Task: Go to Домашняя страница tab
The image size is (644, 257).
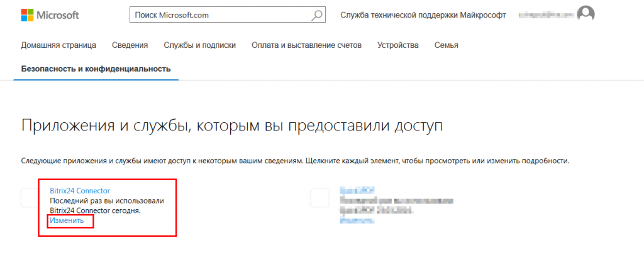Action: [x=58, y=45]
